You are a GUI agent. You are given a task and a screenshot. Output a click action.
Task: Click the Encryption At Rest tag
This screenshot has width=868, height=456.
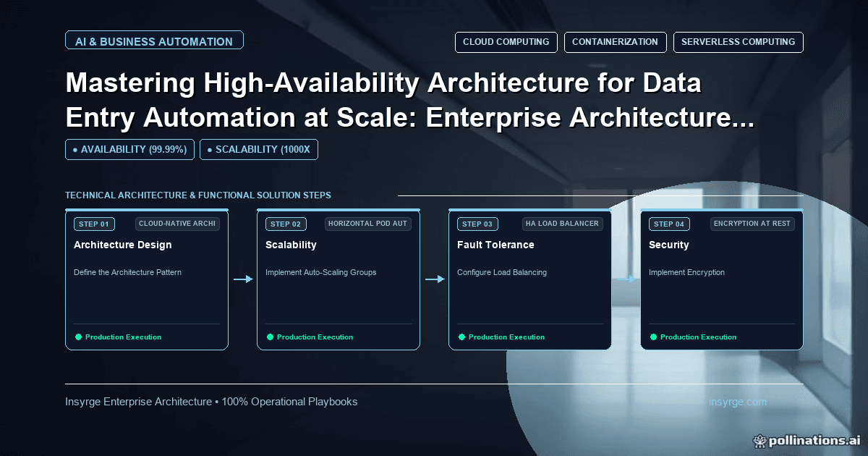752,224
